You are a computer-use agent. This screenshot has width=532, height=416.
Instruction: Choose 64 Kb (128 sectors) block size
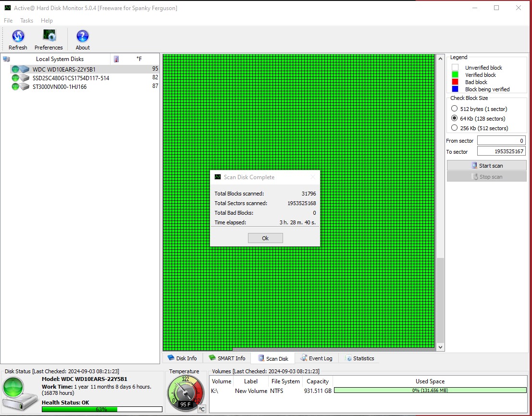[x=454, y=118]
